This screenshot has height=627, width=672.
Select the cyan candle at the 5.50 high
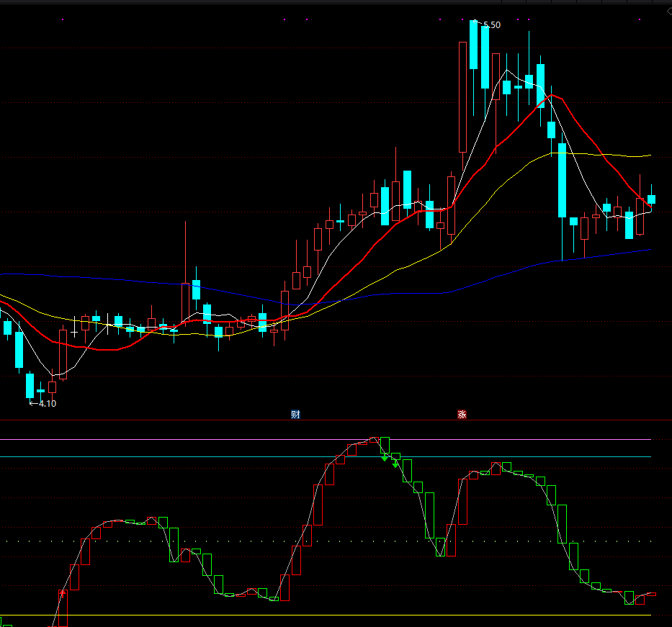474,45
